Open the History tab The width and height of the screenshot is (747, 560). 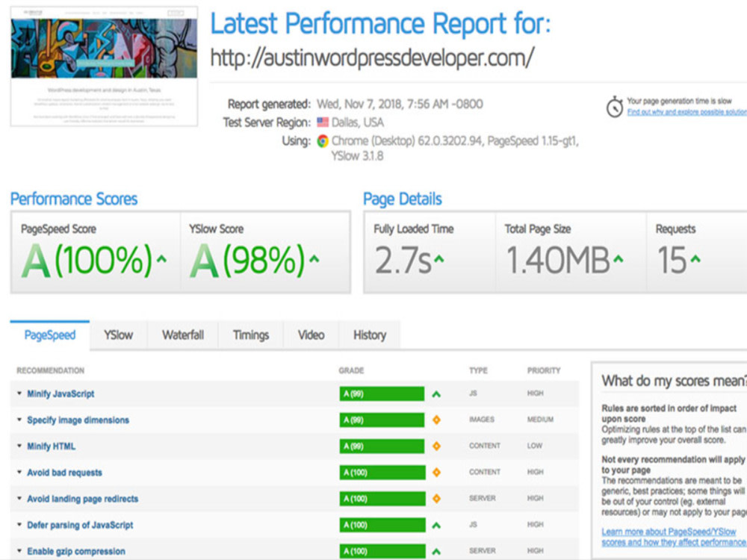(x=370, y=335)
